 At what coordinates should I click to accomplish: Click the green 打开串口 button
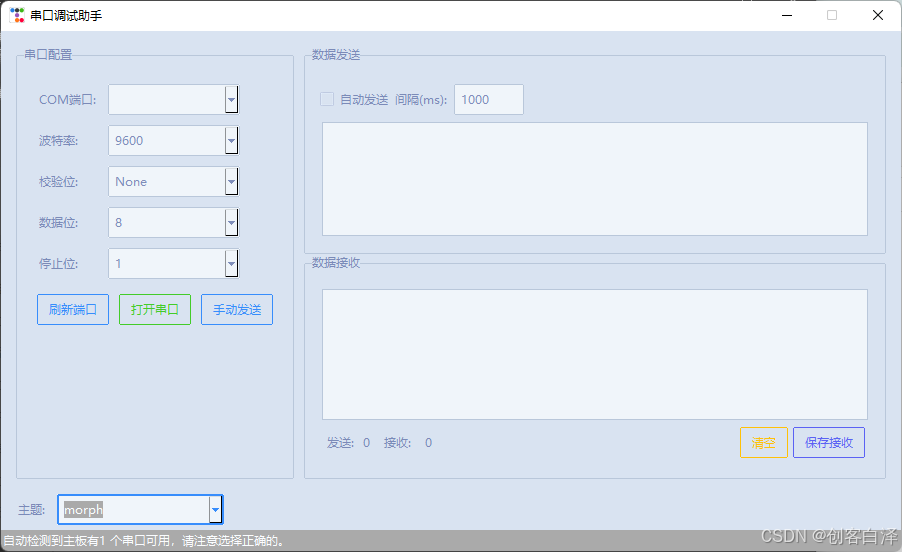pos(155,309)
